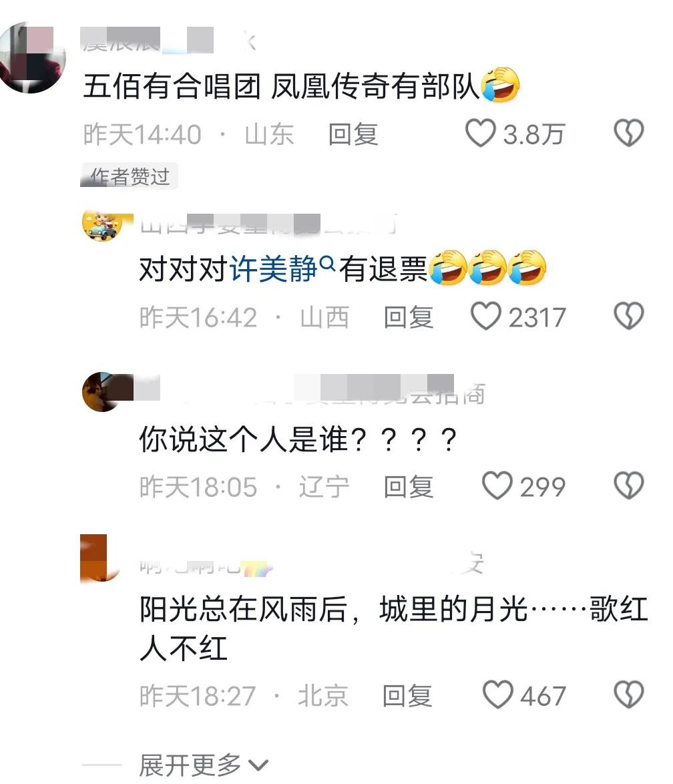Screen dimensions: 673x784
Task: Like the 许美静有退票 reply with 2317 likes
Action: pos(485,316)
